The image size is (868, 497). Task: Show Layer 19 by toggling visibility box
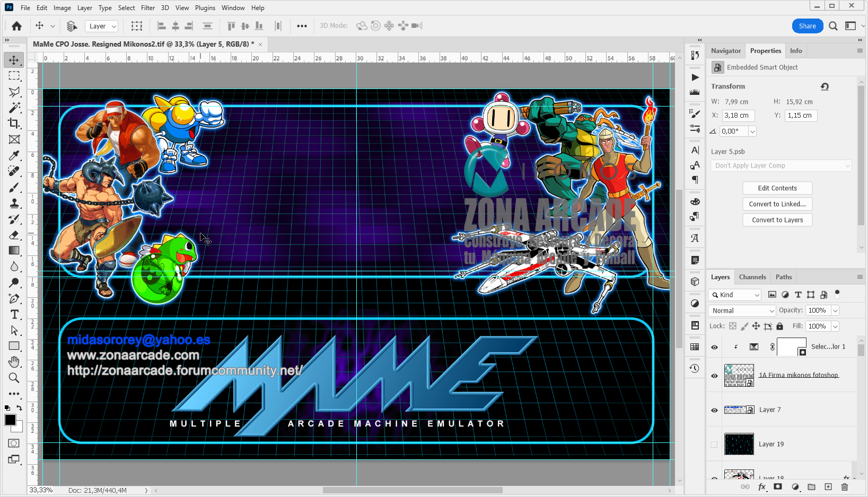(714, 445)
